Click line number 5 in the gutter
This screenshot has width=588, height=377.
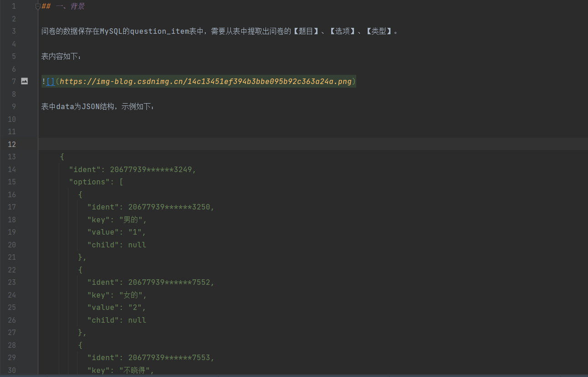pos(14,57)
